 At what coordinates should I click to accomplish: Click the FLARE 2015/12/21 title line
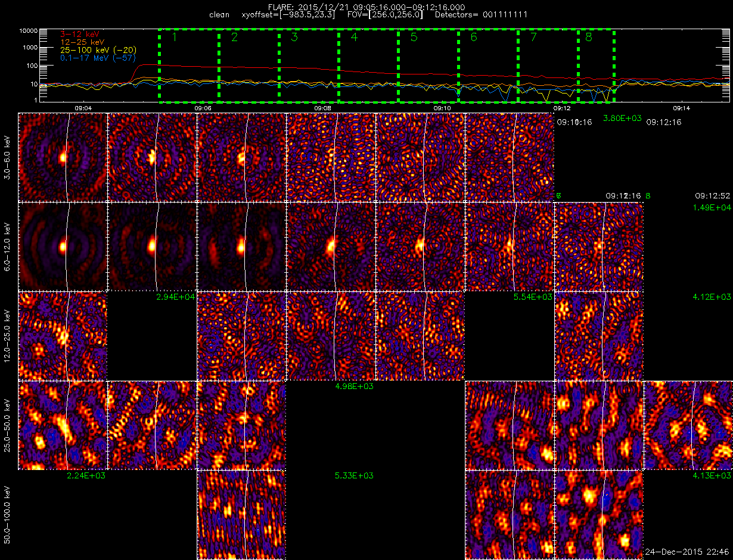365,6
